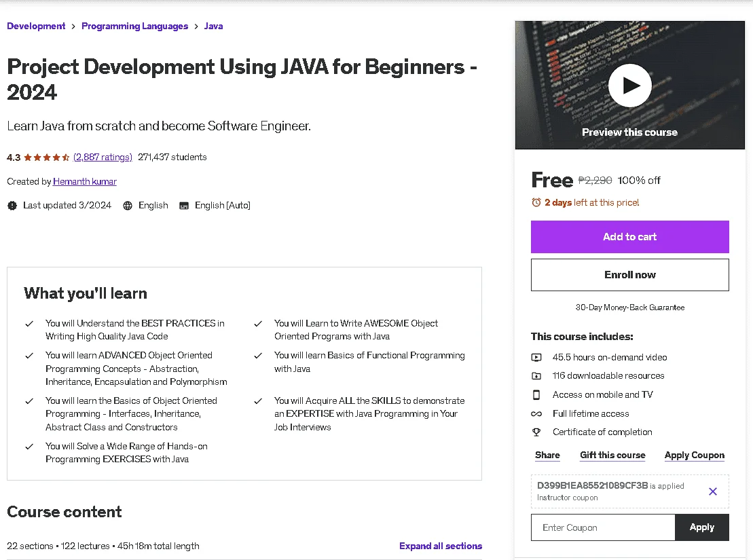Click checkmark beside Interfaces, Inheritance item
Image resolution: width=753 pixels, height=560 pixels.
coord(29,401)
